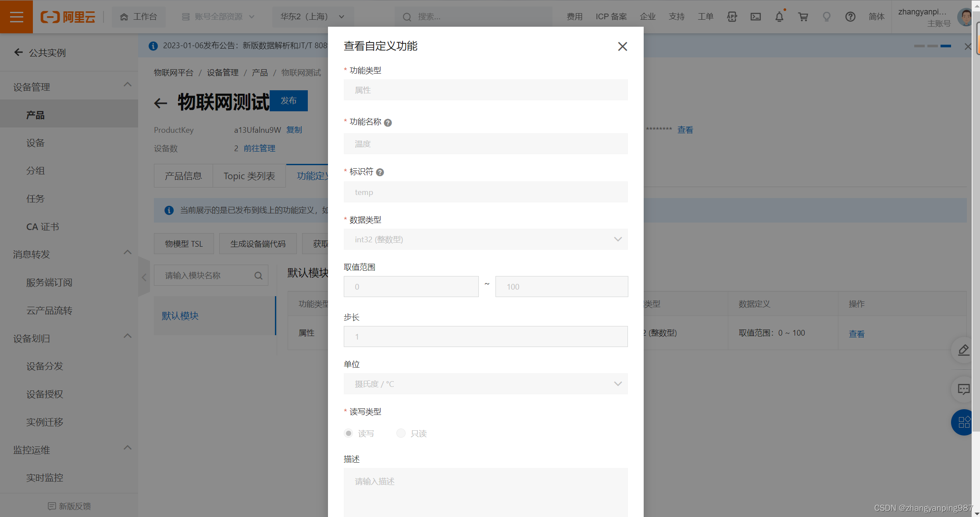Image resolution: width=980 pixels, height=517 pixels.
Task: Collapse the 设备管理 sidebar section
Action: click(x=127, y=85)
